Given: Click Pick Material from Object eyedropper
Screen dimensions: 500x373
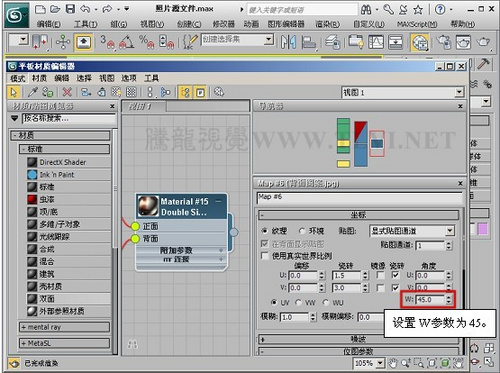Looking at the screenshot, I should [x=33, y=92].
